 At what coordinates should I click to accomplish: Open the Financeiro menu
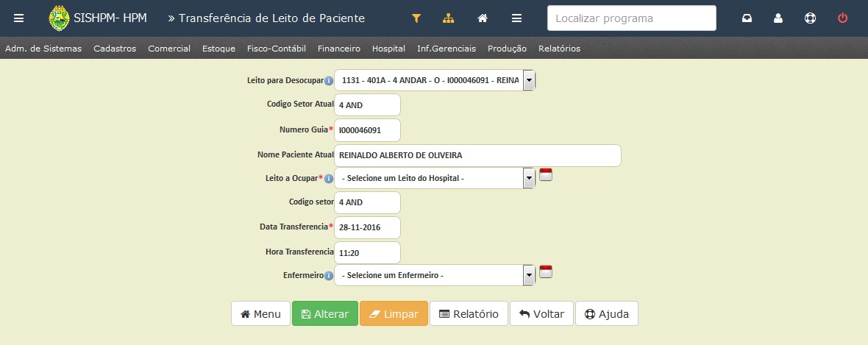[x=339, y=49]
